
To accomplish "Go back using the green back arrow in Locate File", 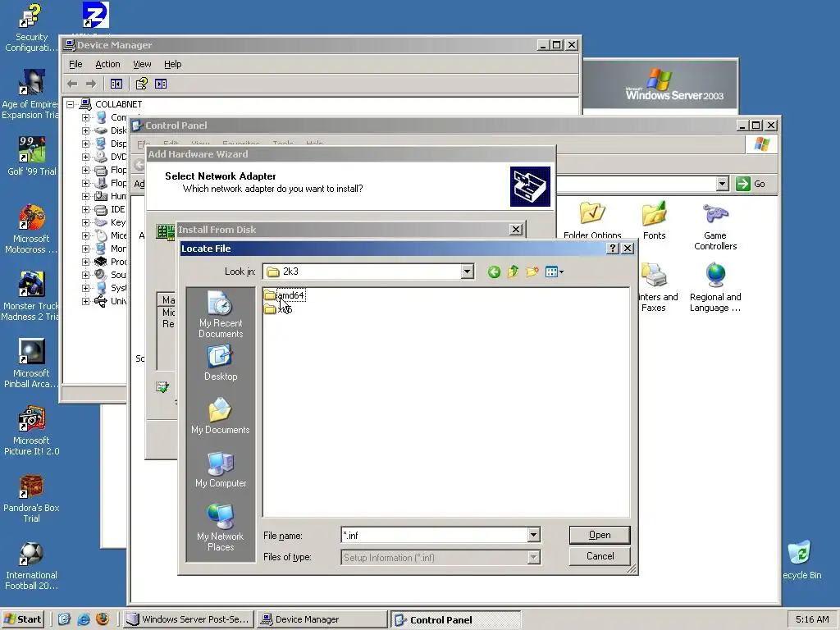I will point(494,272).
